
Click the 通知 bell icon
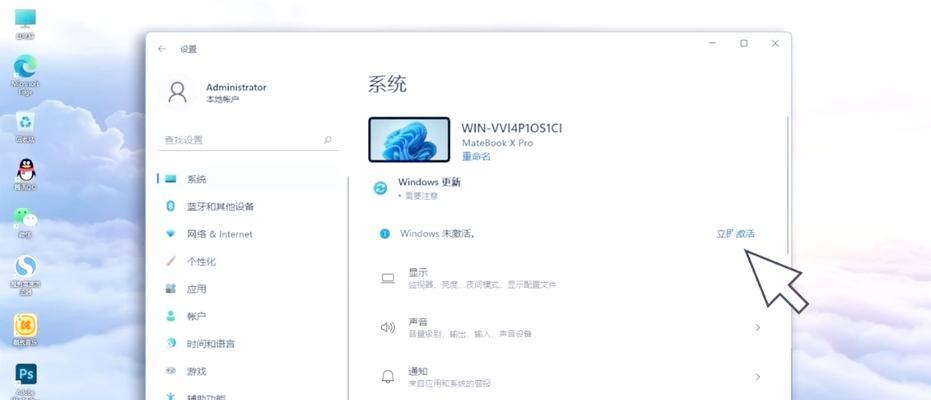388,376
